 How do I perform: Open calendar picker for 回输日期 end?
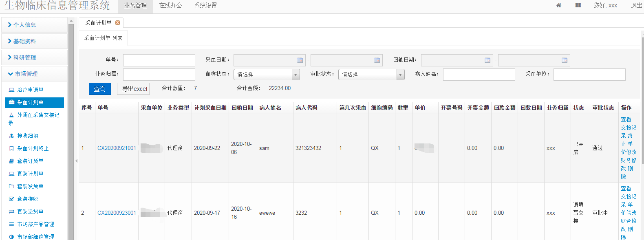point(565,60)
